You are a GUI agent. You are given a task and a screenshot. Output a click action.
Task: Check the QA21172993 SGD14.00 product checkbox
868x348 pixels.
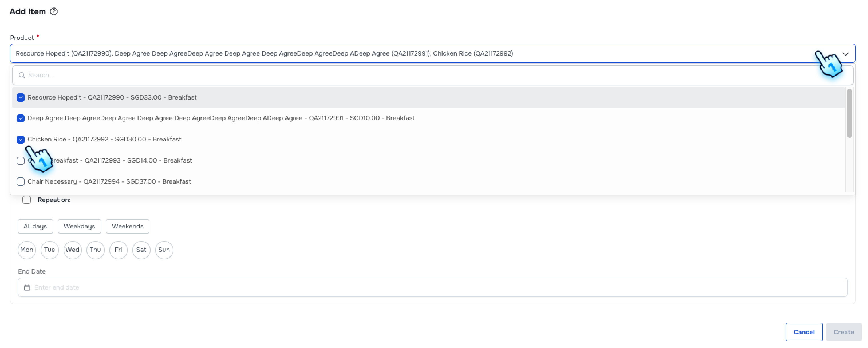[x=21, y=161]
